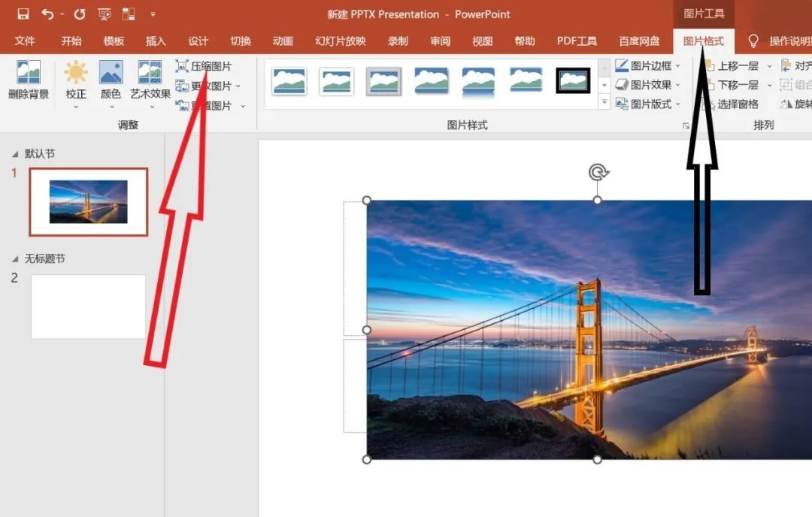
Task: Apply the first picture style thumbnail
Action: 289,81
